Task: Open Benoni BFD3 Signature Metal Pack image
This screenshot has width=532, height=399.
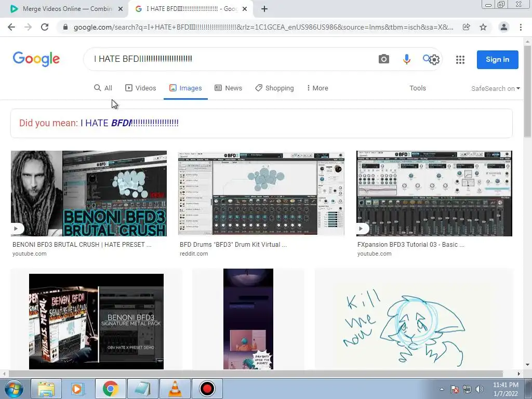Action: [96, 321]
